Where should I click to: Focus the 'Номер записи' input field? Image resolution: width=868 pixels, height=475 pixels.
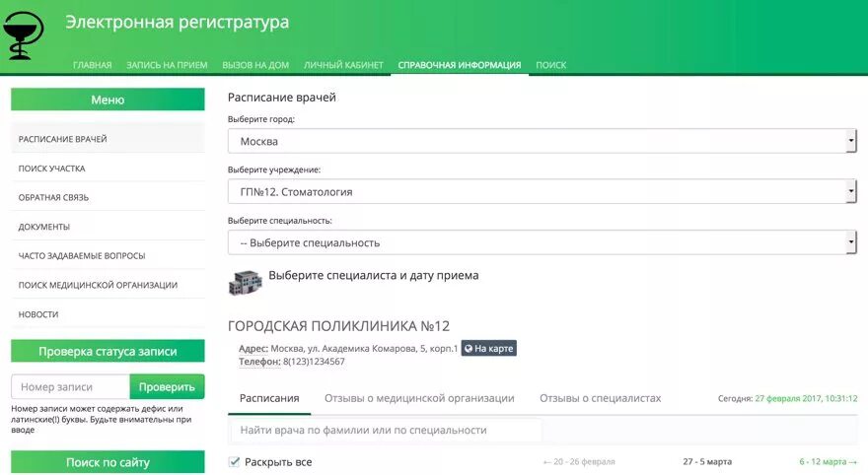click(x=70, y=386)
